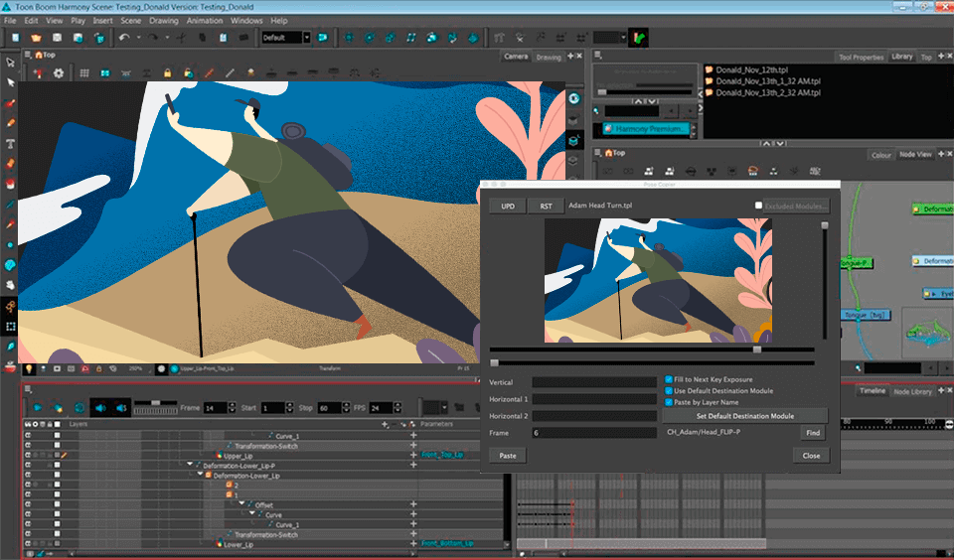Click the Undo arrow icon
The image size is (954, 560).
(x=124, y=38)
